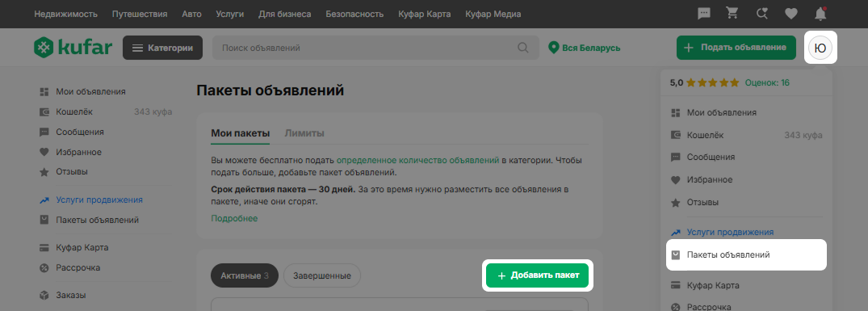Open the messages chat icon in top bar
This screenshot has width=868, height=311.
(x=704, y=14)
